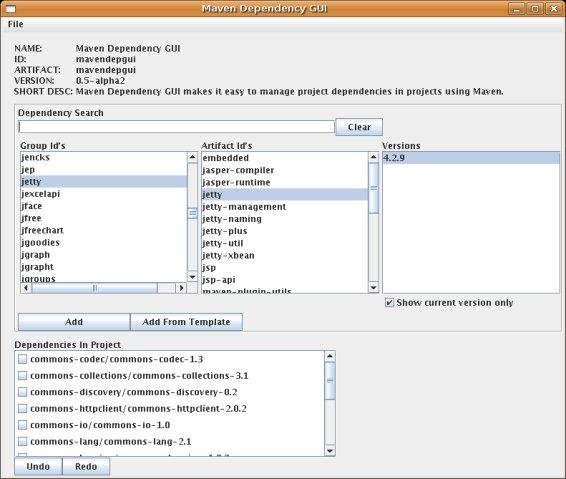Open the File menu
This screenshot has width=566, height=479.
(16, 24)
